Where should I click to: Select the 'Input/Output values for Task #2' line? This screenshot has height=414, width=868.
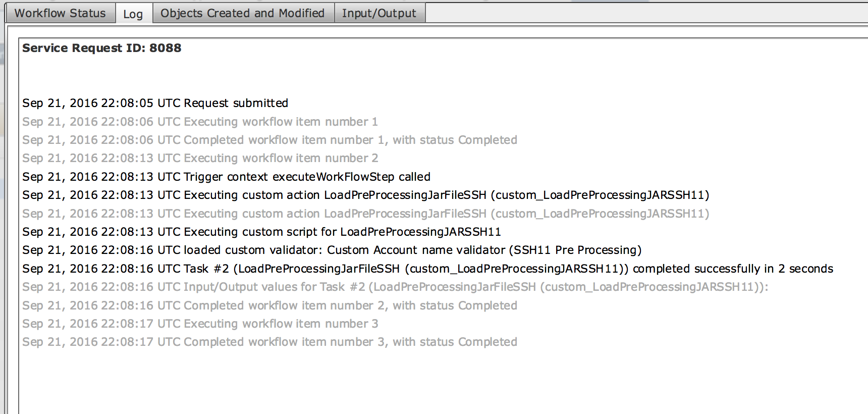(395, 287)
